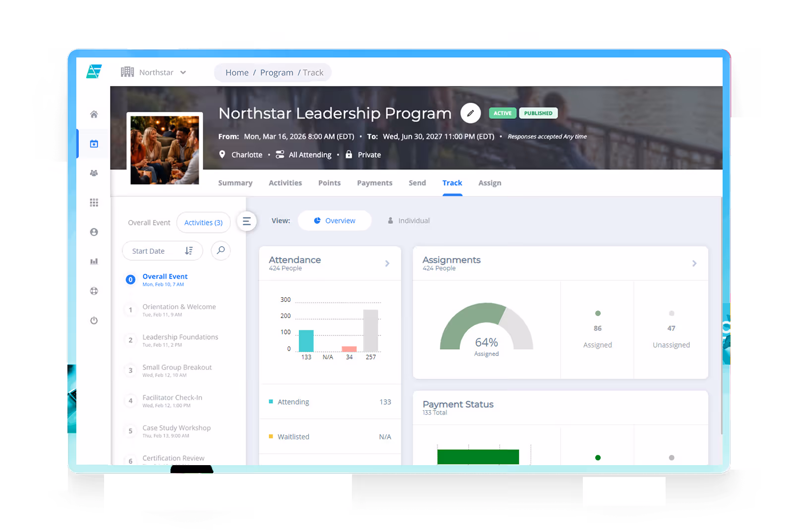Switch view to Individual
Screen dimensions: 793x532
[x=408, y=220]
